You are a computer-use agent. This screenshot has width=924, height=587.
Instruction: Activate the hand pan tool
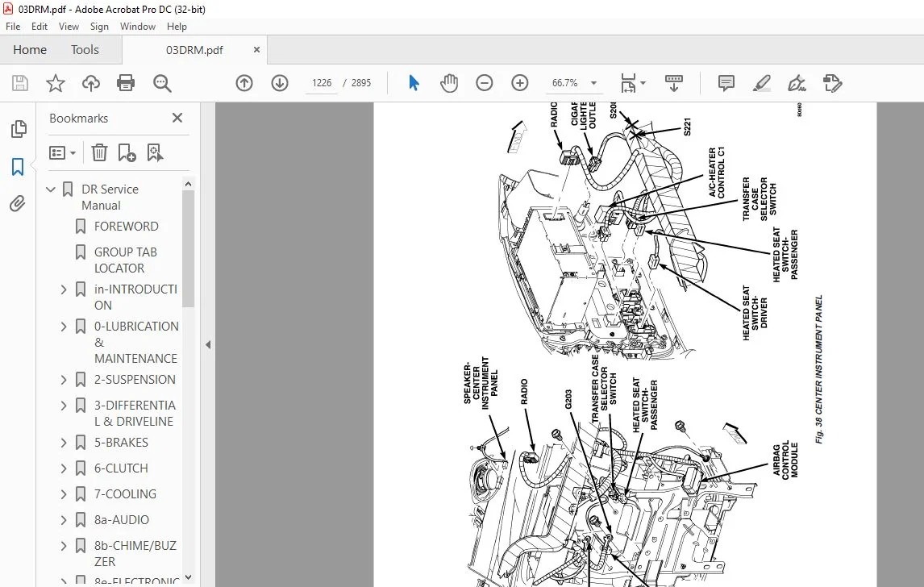tap(449, 83)
